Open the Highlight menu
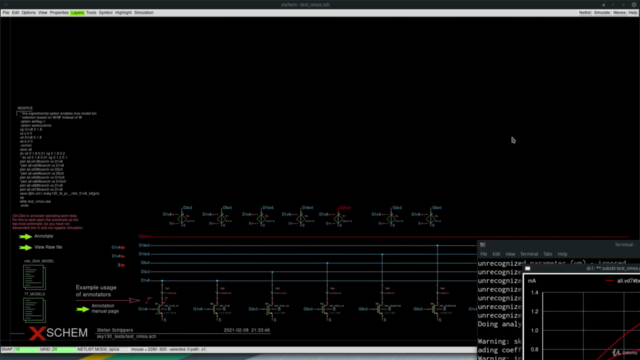The width and height of the screenshot is (640, 360). tap(123, 13)
